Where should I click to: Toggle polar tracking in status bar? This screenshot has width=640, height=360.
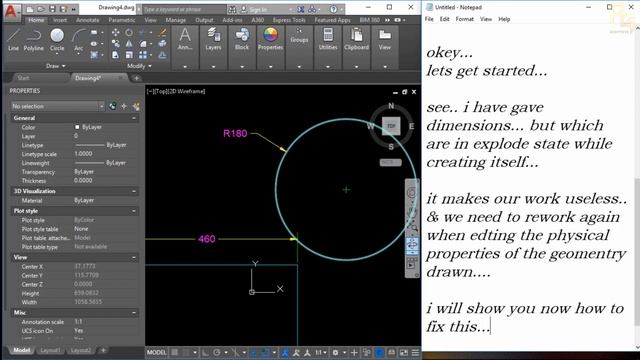tap(217, 352)
